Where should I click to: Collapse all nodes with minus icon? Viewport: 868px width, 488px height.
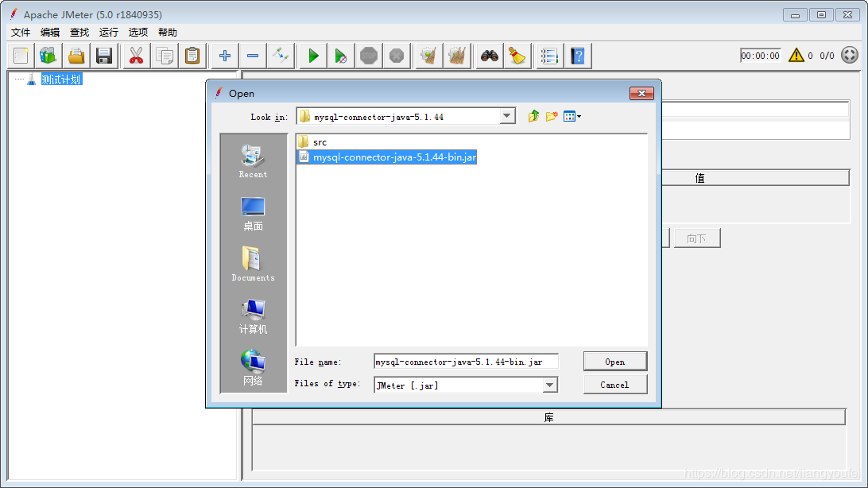[253, 56]
